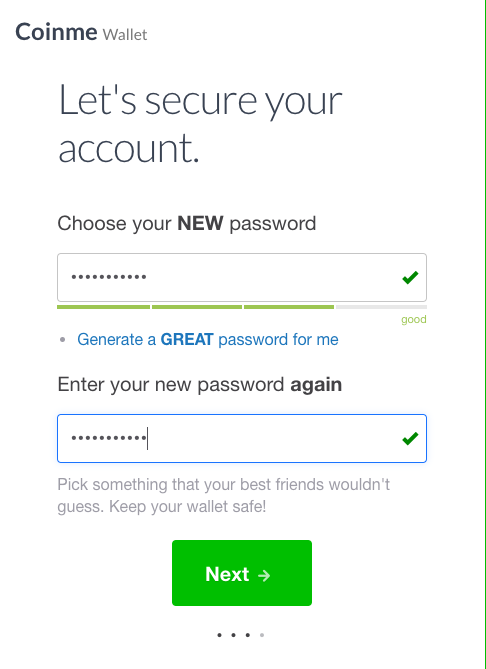The width and height of the screenshot is (486, 669).
Task: Click the green checkmark in confirm password field
Action: click(x=410, y=438)
